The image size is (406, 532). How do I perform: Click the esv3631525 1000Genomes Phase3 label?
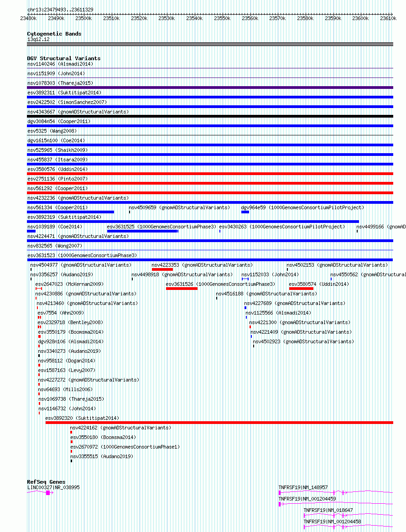[161, 226]
